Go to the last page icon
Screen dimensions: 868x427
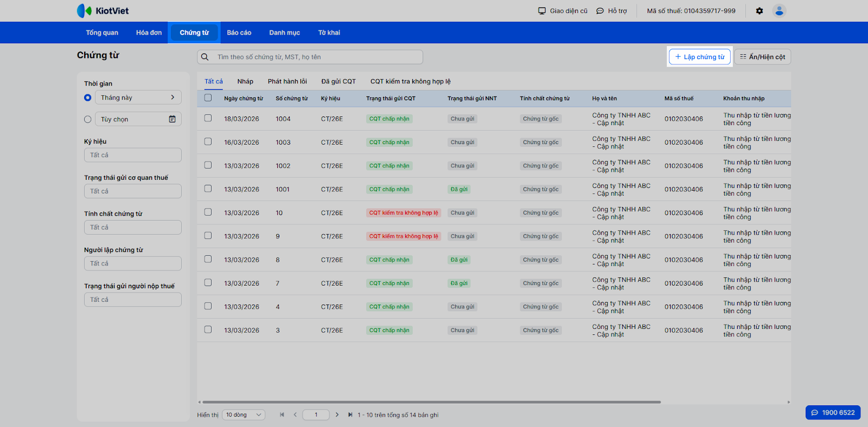[350, 415]
